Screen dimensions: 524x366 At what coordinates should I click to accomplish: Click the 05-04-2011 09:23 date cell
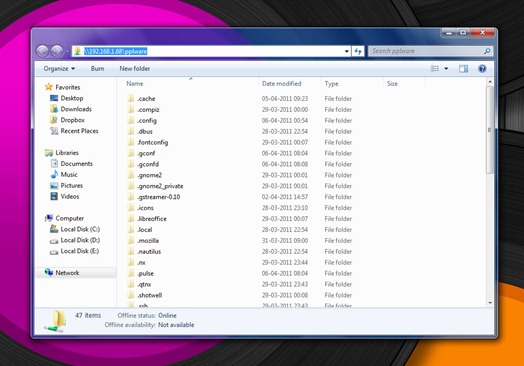coord(285,99)
